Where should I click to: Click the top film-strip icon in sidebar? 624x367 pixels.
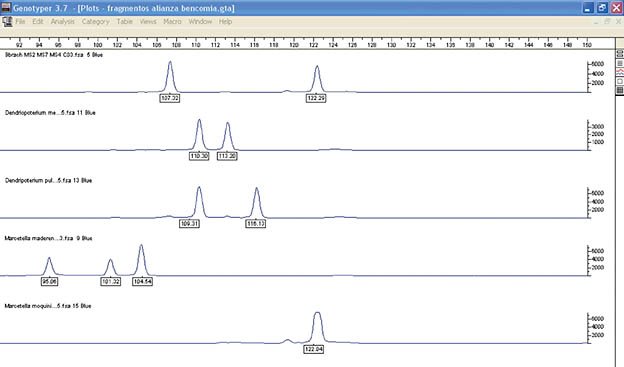click(x=620, y=54)
